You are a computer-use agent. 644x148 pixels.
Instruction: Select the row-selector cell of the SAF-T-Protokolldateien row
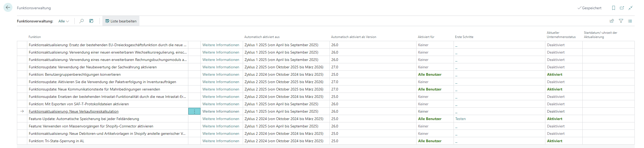[x=22, y=104]
